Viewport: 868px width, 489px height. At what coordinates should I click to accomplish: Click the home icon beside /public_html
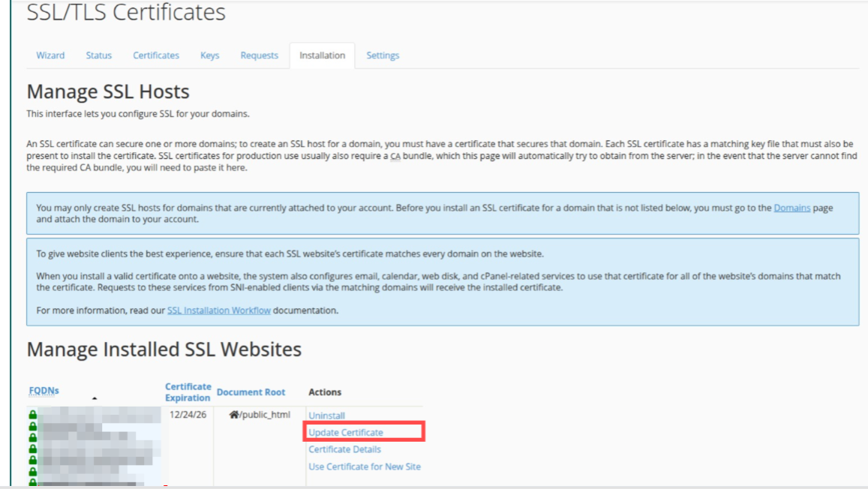tap(233, 414)
